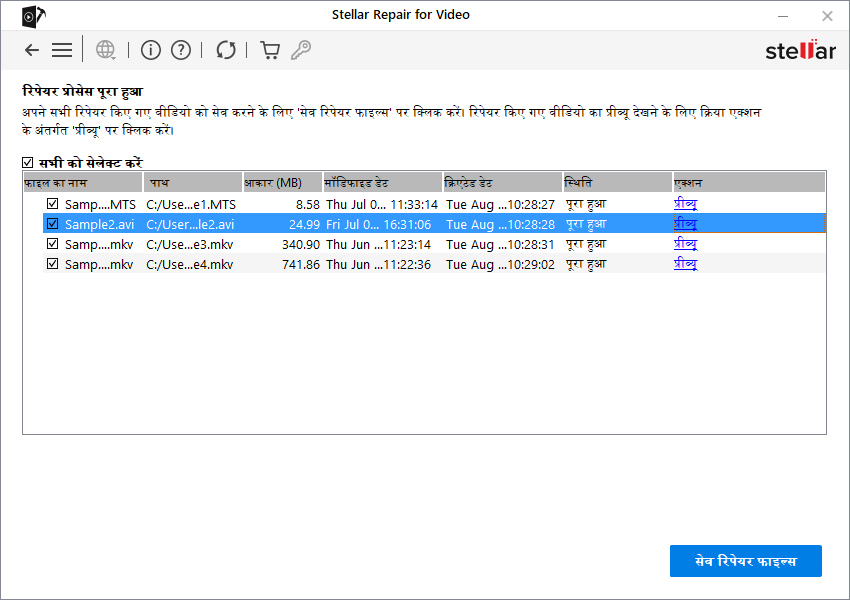Uncheck the Sample2.avi file checkbox
This screenshot has height=600, width=850.
[53, 224]
